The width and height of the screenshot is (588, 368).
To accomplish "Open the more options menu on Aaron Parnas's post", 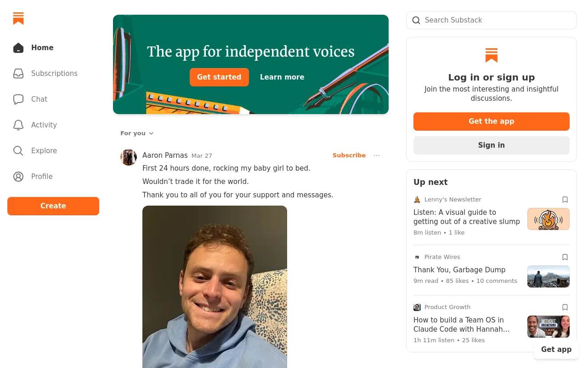I will (377, 155).
